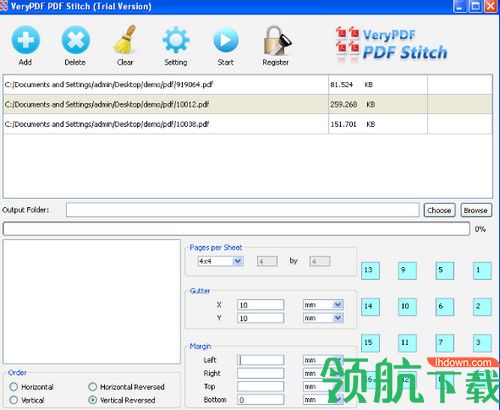Click the Gutter X value field

coord(260,305)
